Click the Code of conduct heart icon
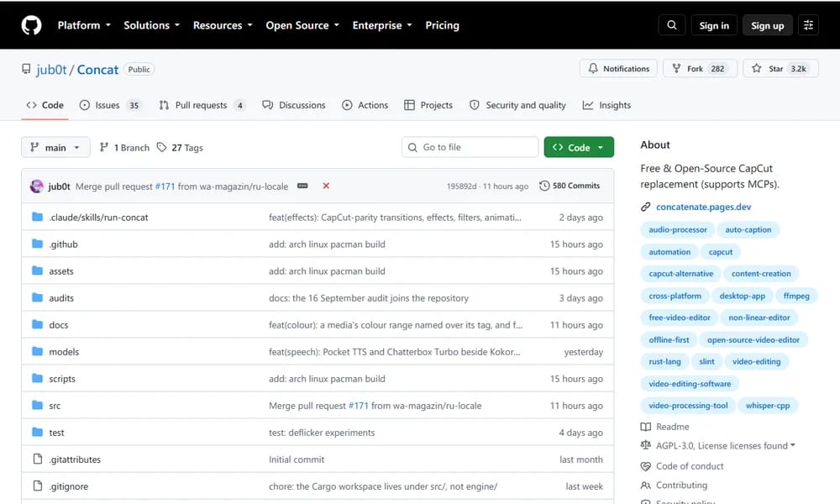Screen dimensions: 840x504 click(x=645, y=466)
